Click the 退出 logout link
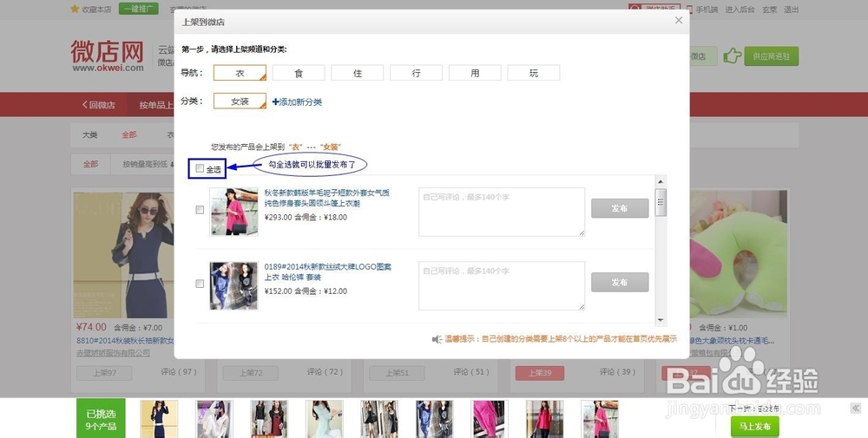868x438 pixels. pos(792,10)
